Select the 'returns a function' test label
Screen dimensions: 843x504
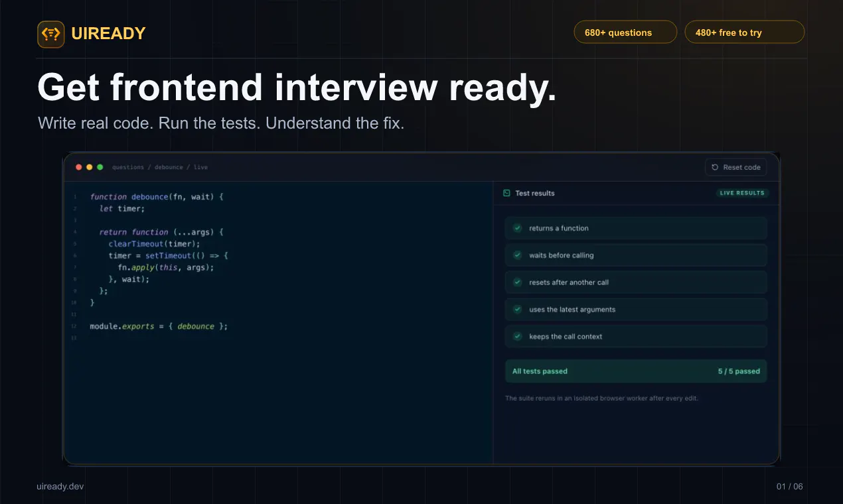pos(559,228)
